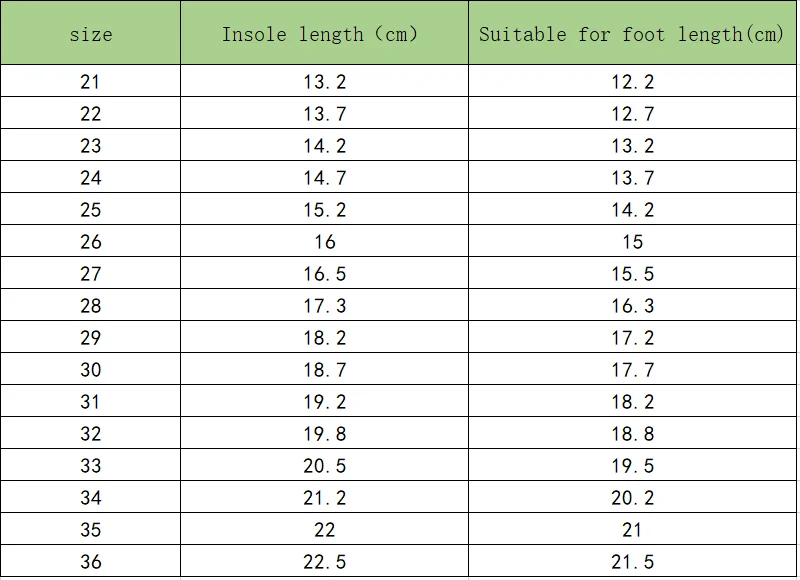Viewport: 800px width, 580px height.
Task: Click size 24 in the size column
Action: [x=90, y=178]
